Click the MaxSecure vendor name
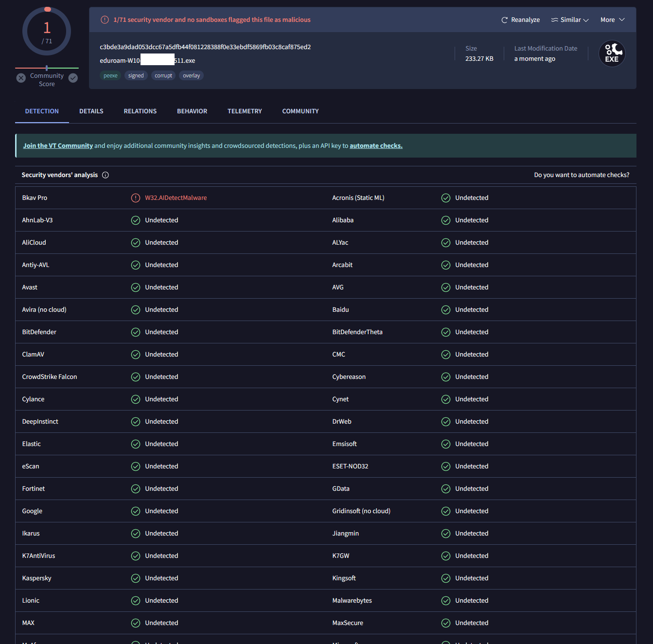 click(x=348, y=623)
